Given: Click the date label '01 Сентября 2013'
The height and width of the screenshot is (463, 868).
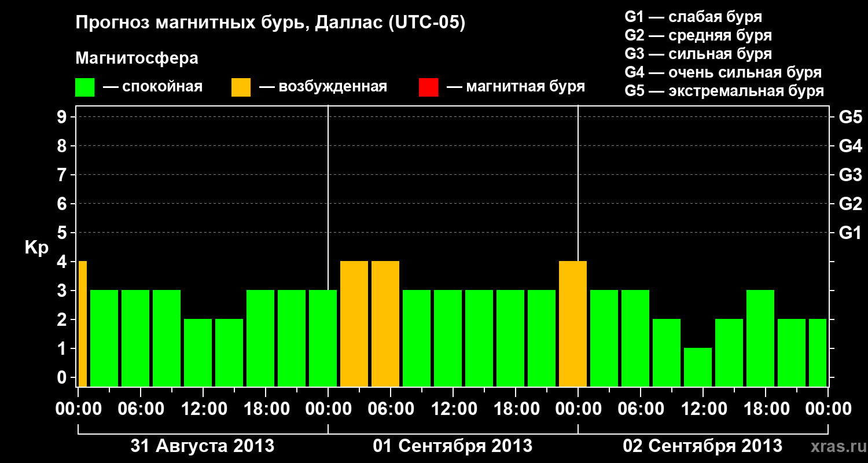Looking at the screenshot, I should pyautogui.click(x=453, y=446).
